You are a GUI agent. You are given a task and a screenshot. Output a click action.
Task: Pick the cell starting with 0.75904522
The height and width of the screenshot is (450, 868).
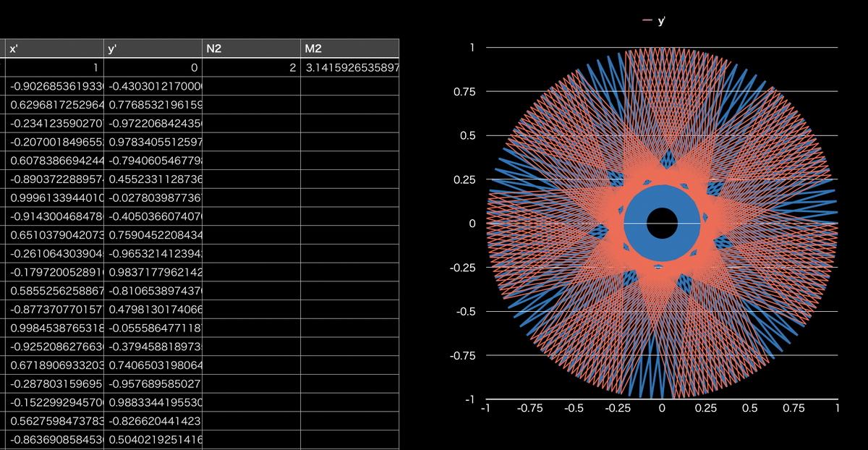pos(153,234)
